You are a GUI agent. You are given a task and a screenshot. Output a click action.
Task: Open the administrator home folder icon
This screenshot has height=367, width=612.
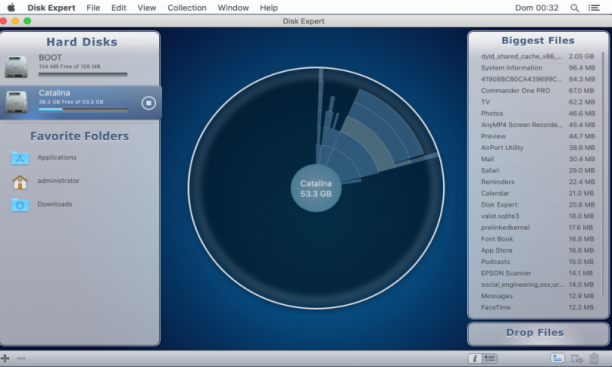pyautogui.click(x=20, y=182)
